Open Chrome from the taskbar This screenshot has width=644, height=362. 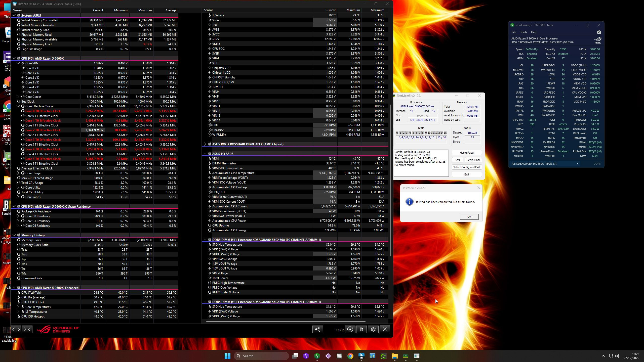coord(350,356)
